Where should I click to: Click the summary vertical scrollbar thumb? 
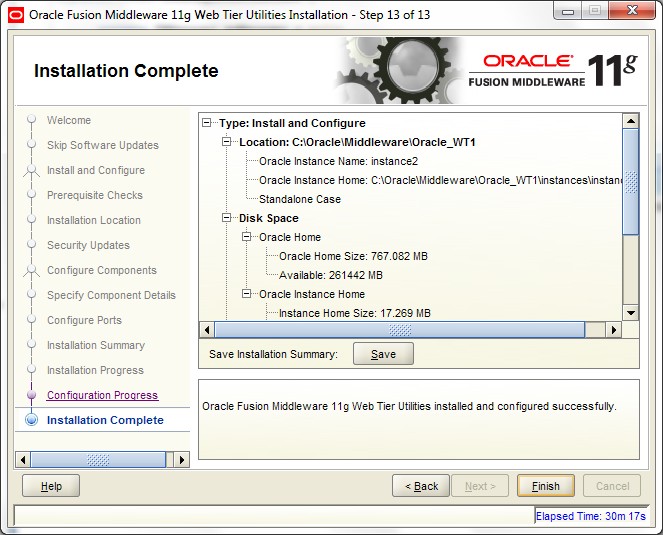(631, 182)
